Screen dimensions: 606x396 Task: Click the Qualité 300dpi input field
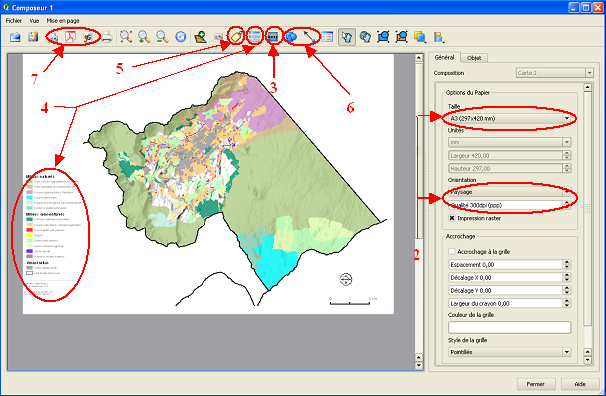[x=506, y=205]
